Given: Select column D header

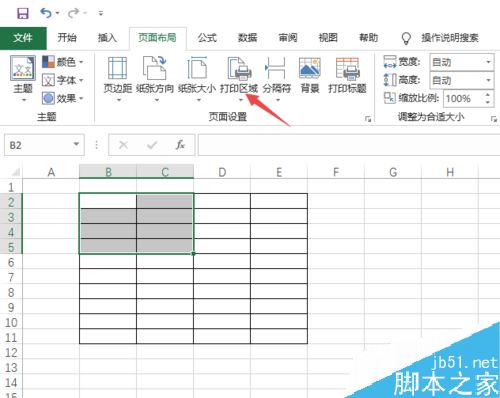Looking at the screenshot, I should click(222, 172).
